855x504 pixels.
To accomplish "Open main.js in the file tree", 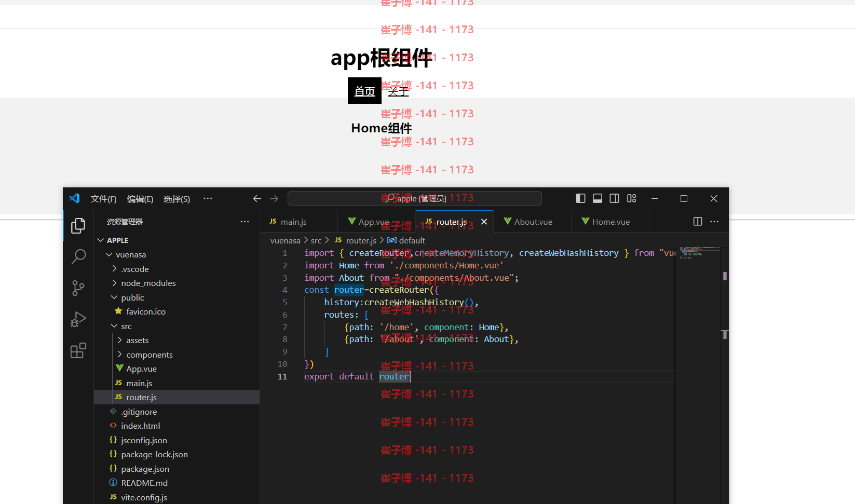I will pos(177,383).
